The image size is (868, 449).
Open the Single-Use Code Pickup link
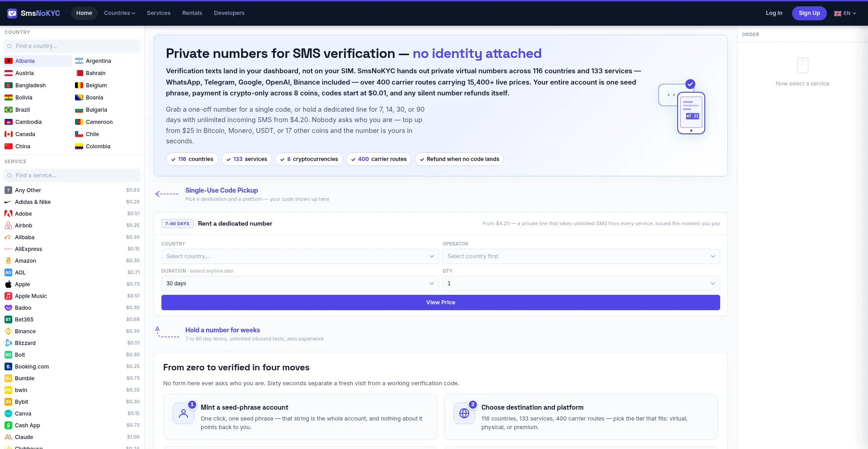tap(222, 190)
